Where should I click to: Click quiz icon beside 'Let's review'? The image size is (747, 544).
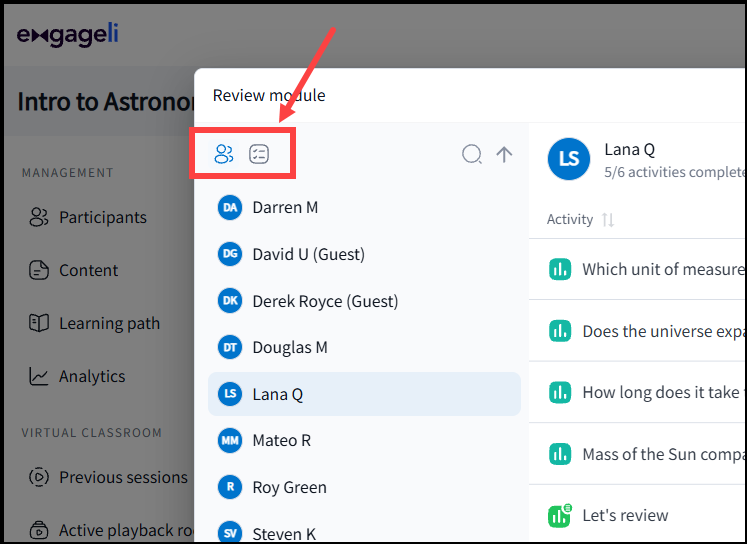560,515
